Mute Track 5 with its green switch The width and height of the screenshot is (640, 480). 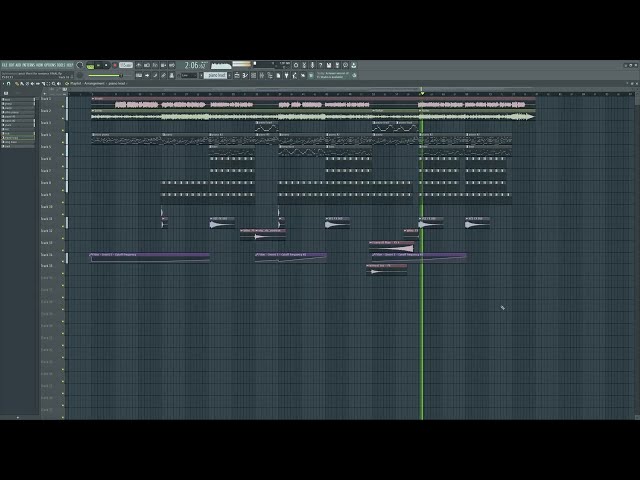pyautogui.click(x=63, y=154)
